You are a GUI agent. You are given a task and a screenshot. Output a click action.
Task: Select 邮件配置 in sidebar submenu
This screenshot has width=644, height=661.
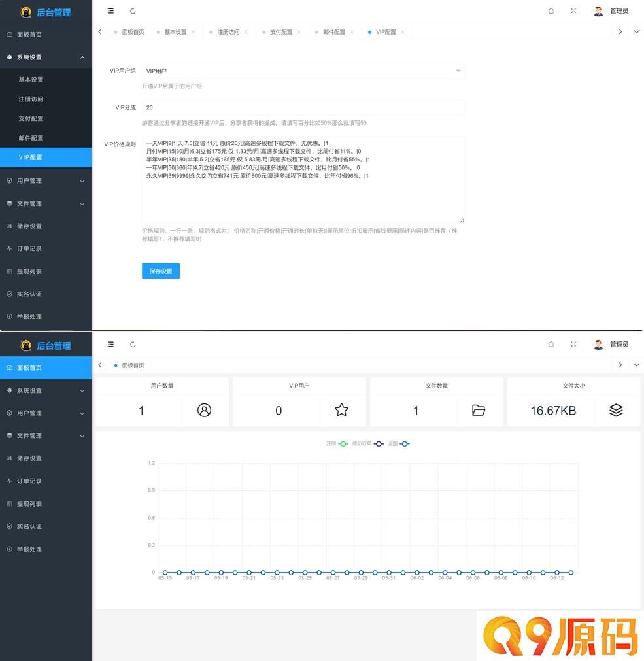pos(46,138)
